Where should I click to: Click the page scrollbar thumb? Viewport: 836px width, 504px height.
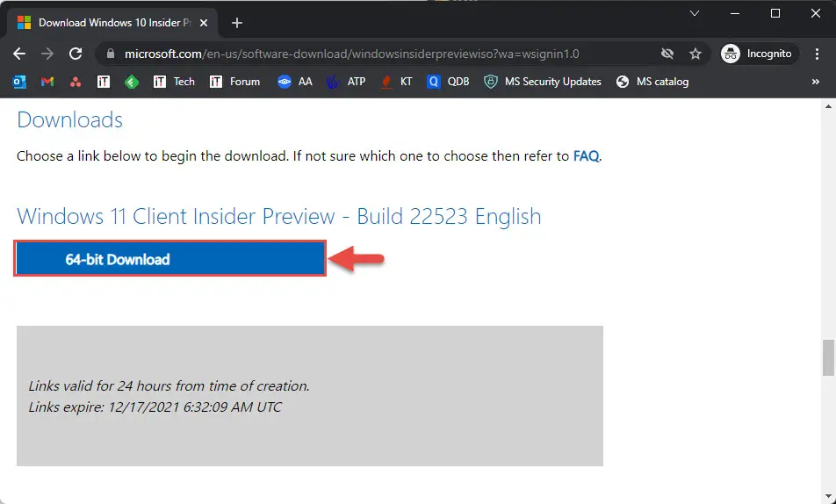point(828,357)
